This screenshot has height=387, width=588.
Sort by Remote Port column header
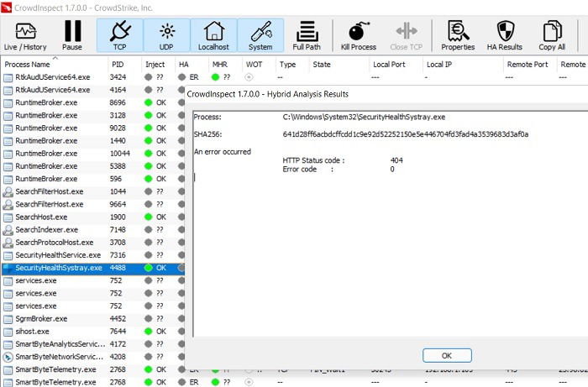[529, 65]
